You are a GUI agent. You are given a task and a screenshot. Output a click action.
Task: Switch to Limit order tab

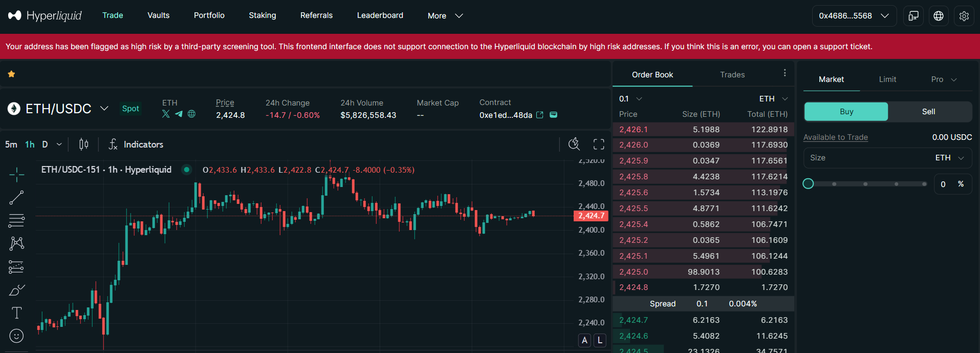[887, 79]
